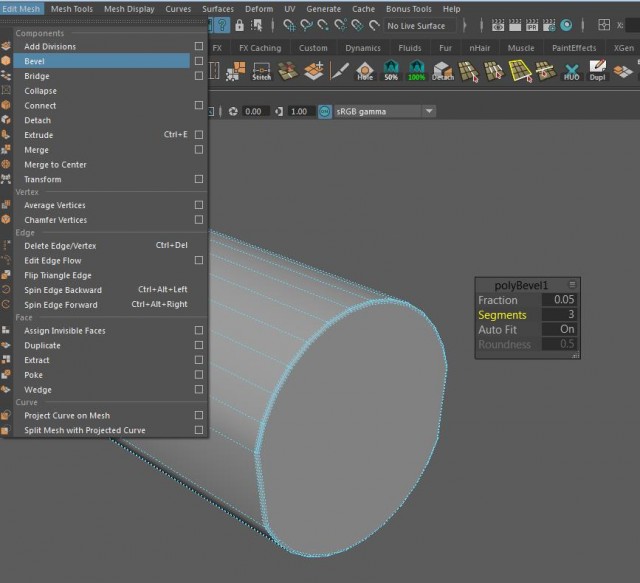Click the gamma value field 1.00
Image resolution: width=640 pixels, height=583 pixels.
pos(301,111)
